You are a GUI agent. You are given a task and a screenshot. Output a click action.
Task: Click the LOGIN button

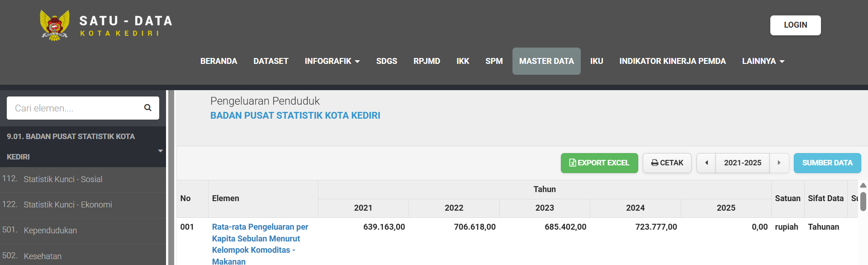(x=795, y=25)
